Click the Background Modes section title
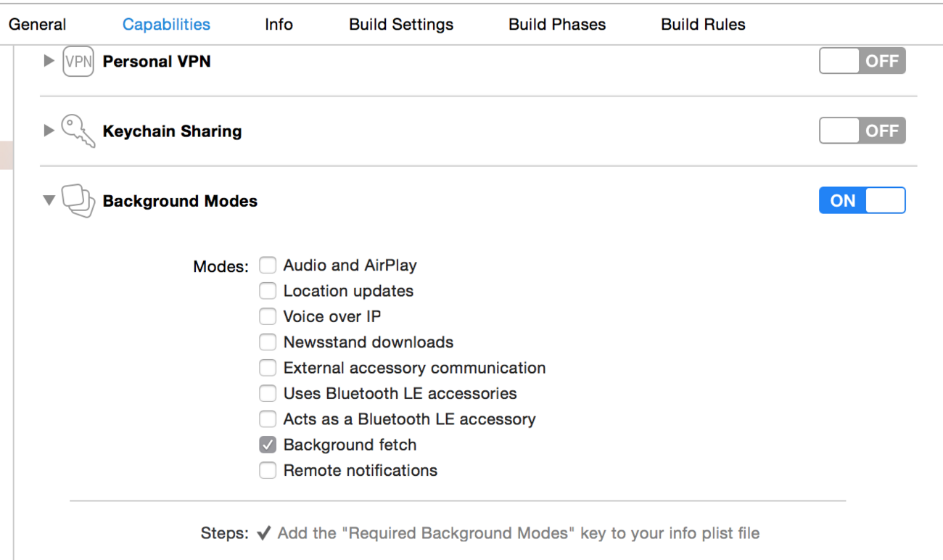 pos(180,201)
